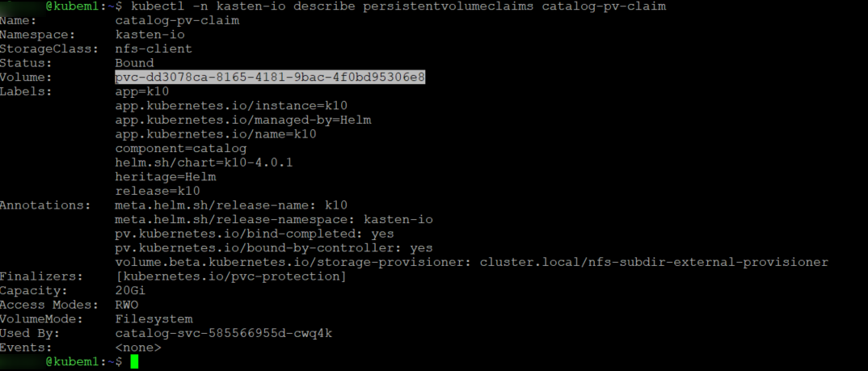Viewport: 868px width, 371px height.
Task: Click the storage-provisioner annotation line
Action: [471, 262]
